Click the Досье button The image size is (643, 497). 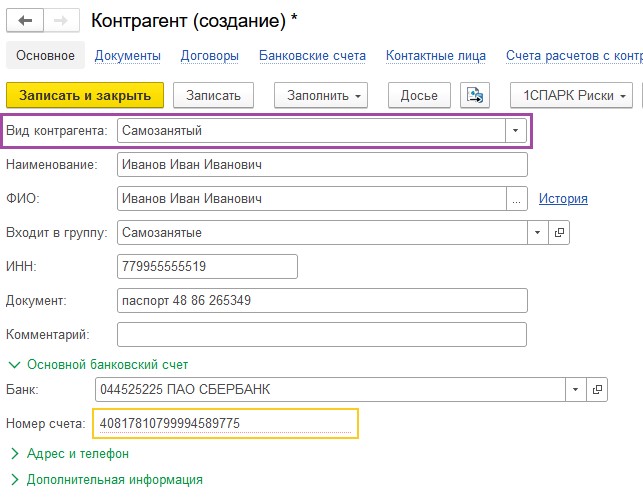pos(419,96)
